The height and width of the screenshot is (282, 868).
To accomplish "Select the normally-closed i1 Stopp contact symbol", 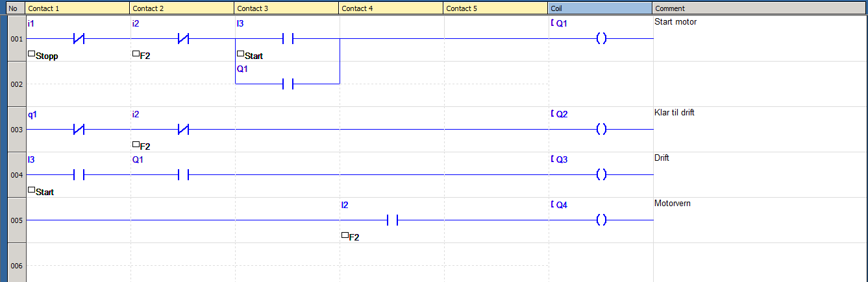I will [x=79, y=39].
